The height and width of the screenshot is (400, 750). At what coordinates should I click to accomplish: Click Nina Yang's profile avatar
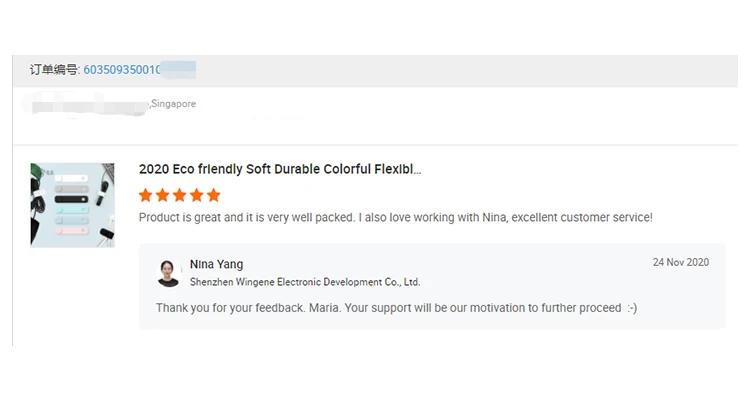pos(169,273)
